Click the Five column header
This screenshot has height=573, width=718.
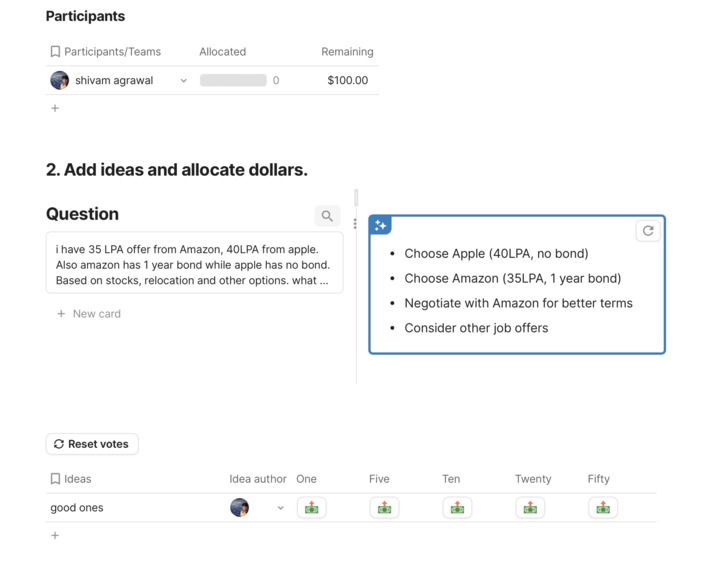(x=379, y=479)
